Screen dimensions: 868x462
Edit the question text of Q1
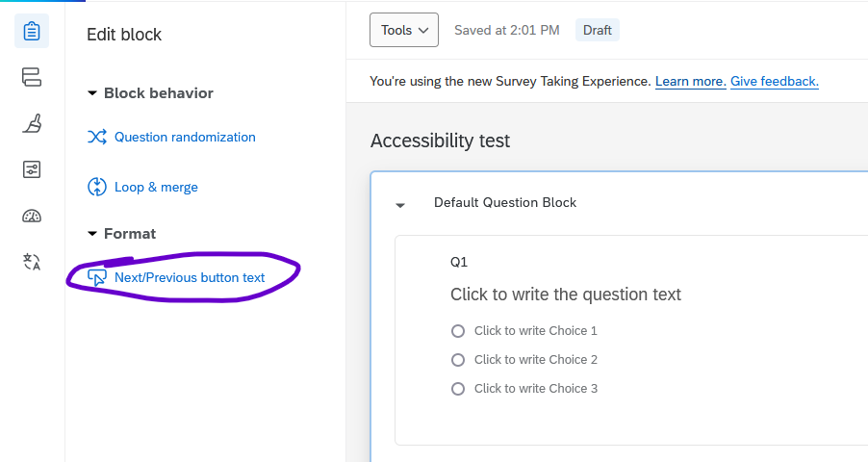[x=565, y=295]
